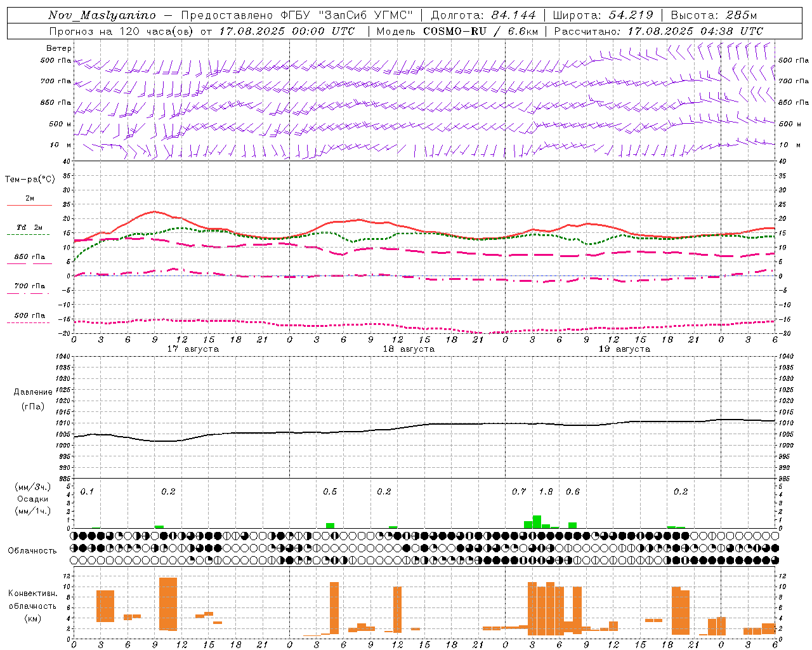Click the Рассчитано: 17.08.2025 04:38 UTC text
The height and width of the screenshot is (650, 812).
coord(658,31)
